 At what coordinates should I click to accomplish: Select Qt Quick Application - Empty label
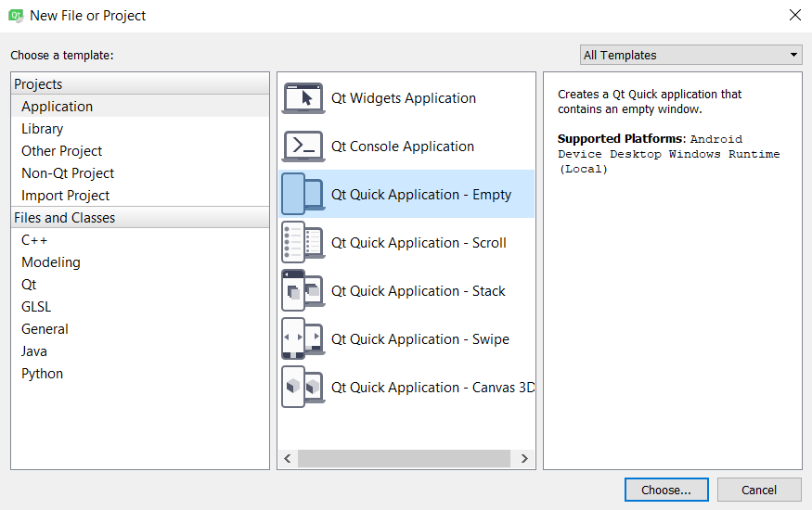(421, 195)
